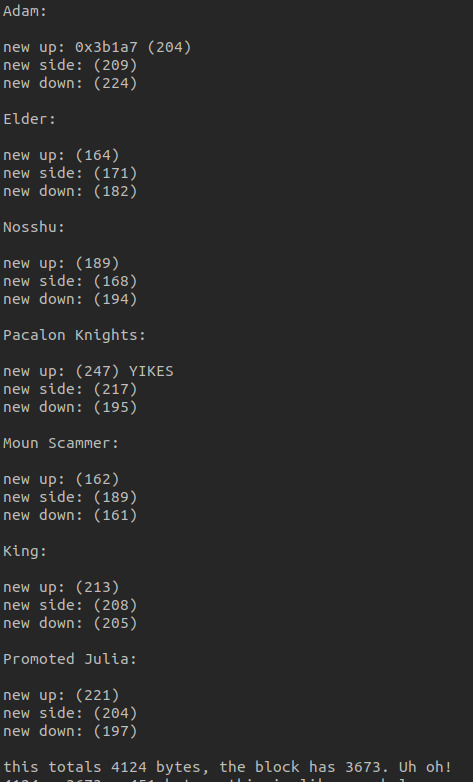Click the 'Pacalon Knights:' heading
473x782 pixels.
tap(74, 335)
